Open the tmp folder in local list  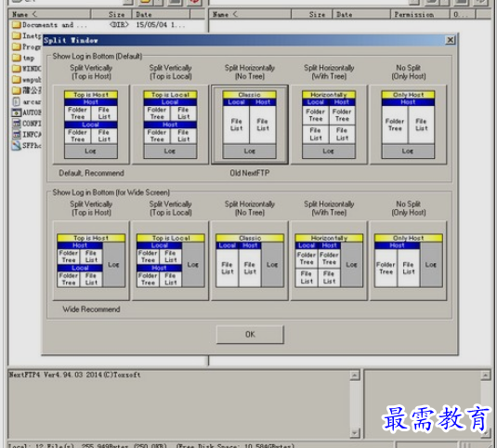23,58
